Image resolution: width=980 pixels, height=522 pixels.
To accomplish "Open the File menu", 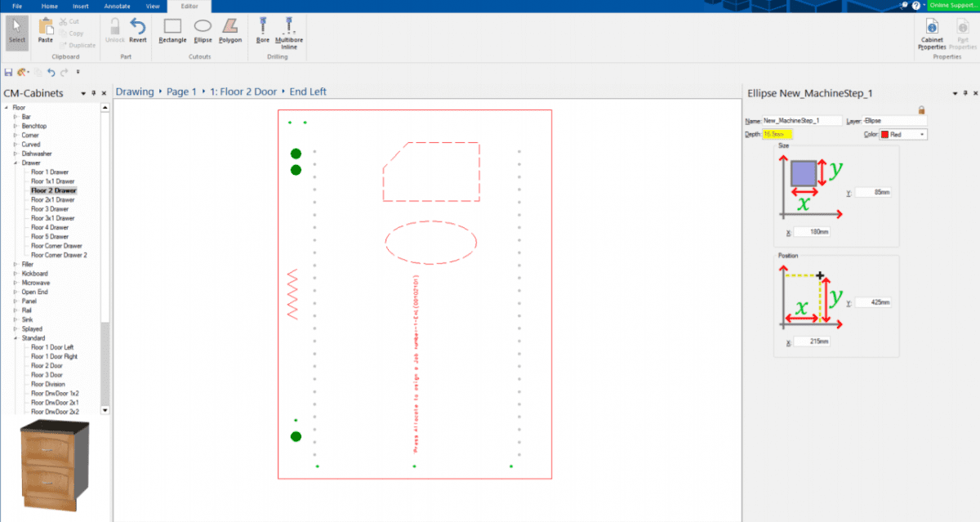I will [17, 6].
